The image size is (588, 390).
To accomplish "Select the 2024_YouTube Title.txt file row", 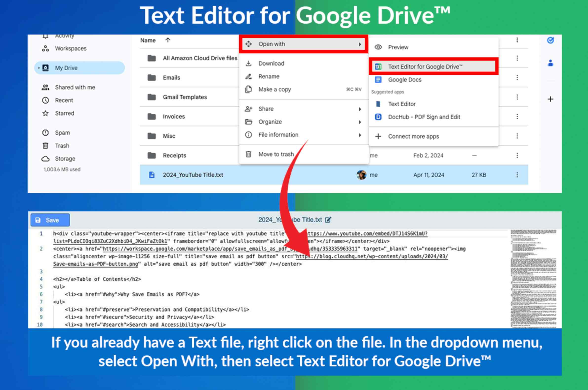I will point(334,175).
